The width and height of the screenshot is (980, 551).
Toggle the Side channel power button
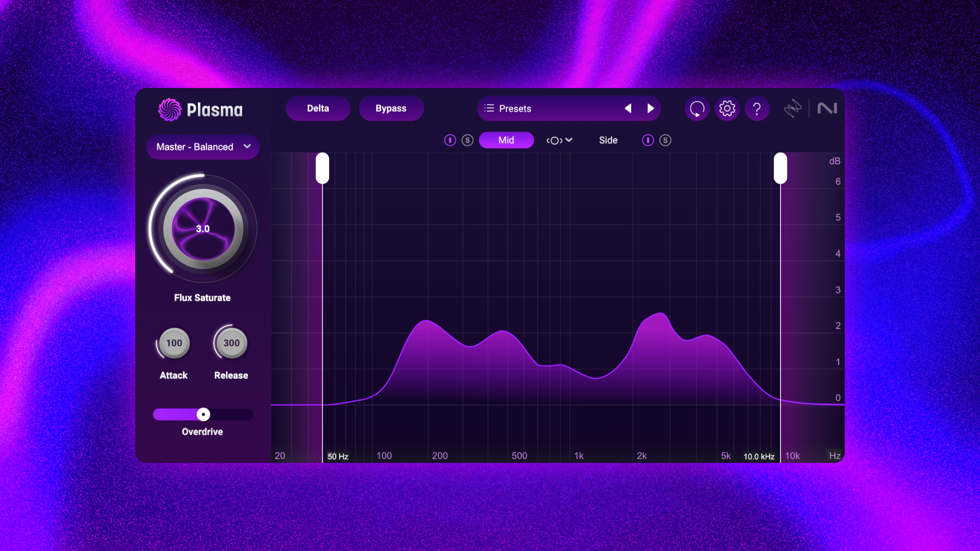pyautogui.click(x=647, y=140)
